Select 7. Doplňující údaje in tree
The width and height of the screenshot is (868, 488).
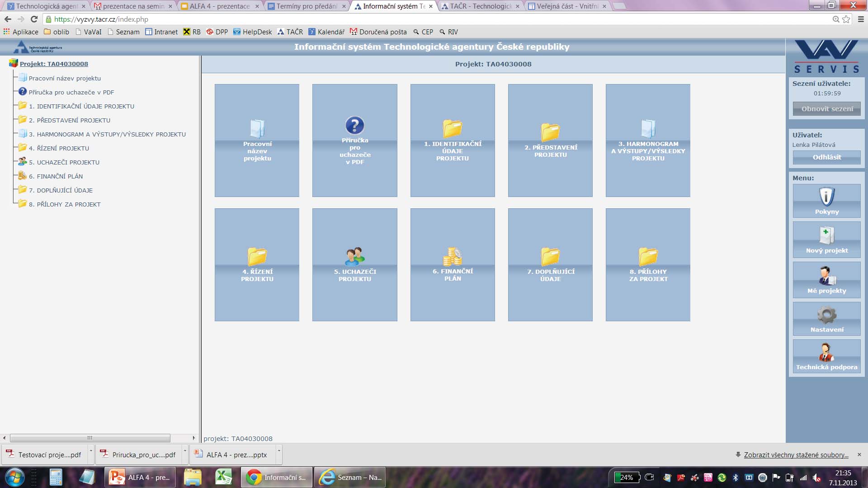[61, 190]
